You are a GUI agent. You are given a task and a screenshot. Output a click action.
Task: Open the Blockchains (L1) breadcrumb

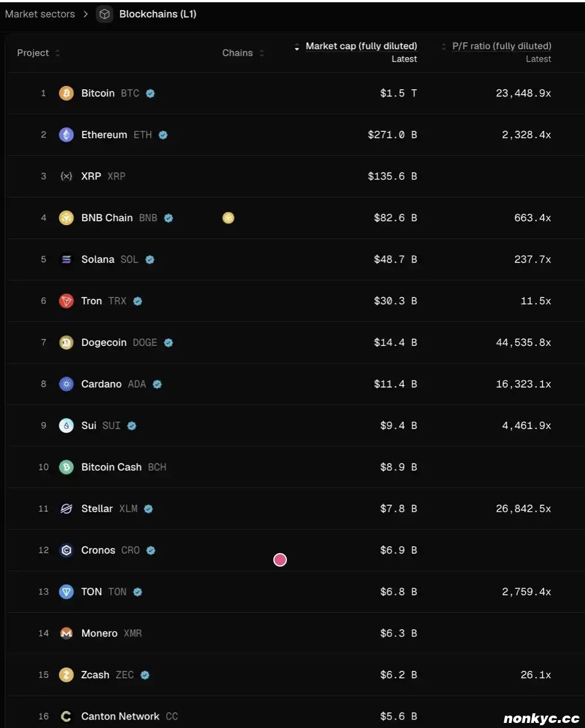coord(158,14)
